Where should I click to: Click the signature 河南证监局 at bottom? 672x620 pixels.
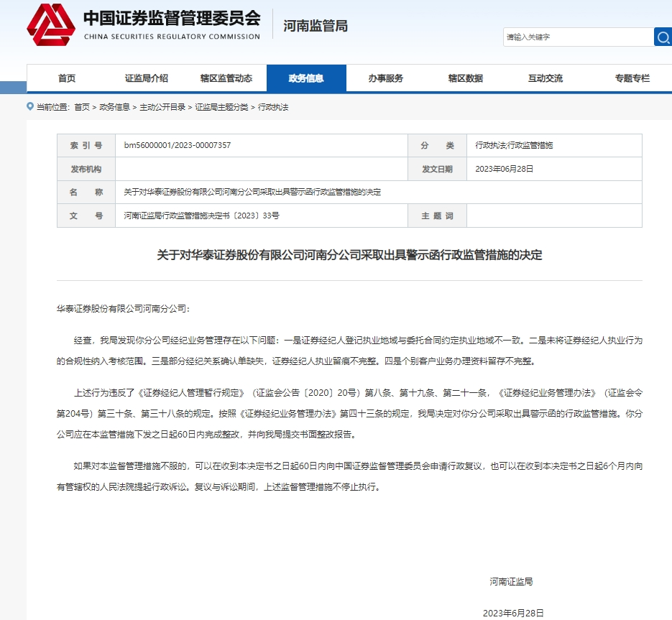tap(511, 581)
